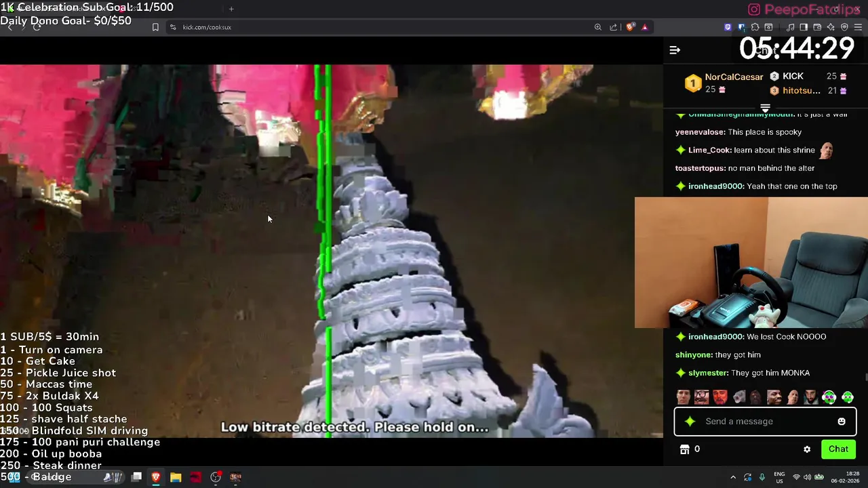
Task: Show hidden system tray icons
Action: coord(733,477)
